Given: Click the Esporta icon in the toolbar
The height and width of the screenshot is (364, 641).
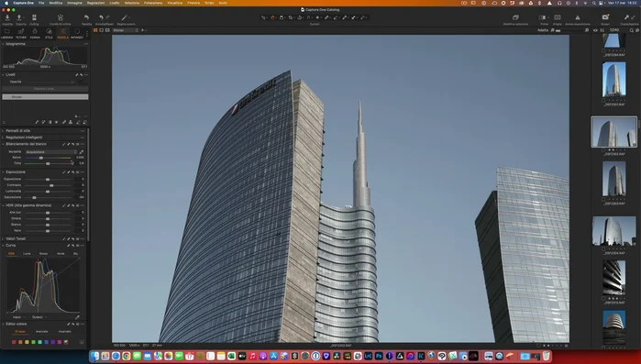Looking at the screenshot, I should (x=19, y=17).
